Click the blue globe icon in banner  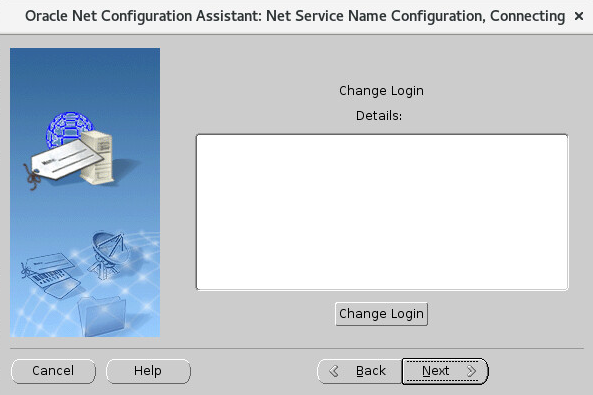coord(68,129)
